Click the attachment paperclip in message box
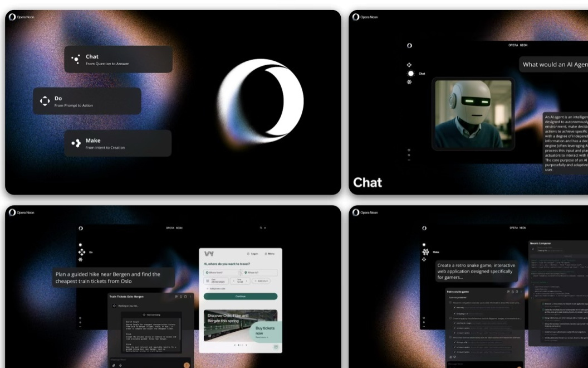588x368 pixels. pyautogui.click(x=114, y=365)
